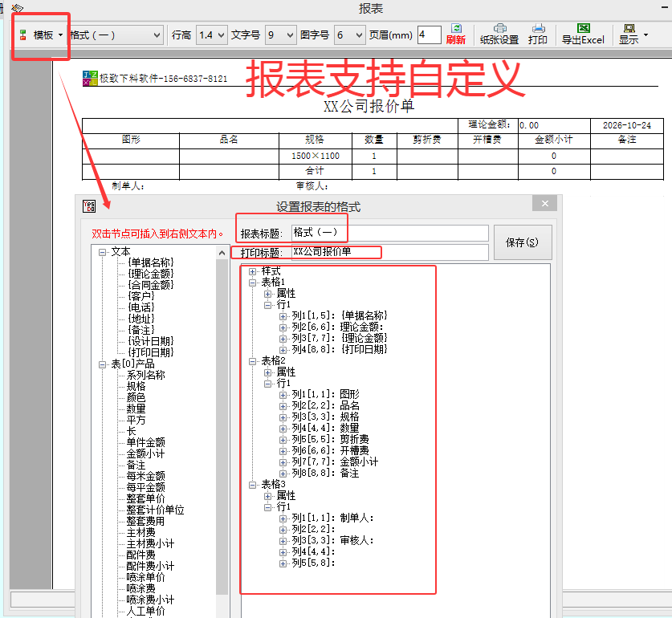Screen dimensions: 672x618
Task: Open the 格式(一) template dropdown
Action: click(x=116, y=35)
